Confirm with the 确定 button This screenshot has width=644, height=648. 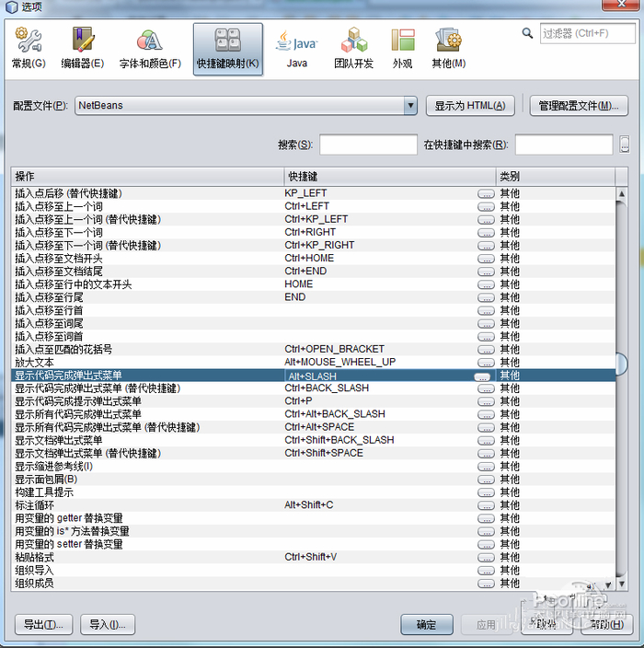[427, 624]
